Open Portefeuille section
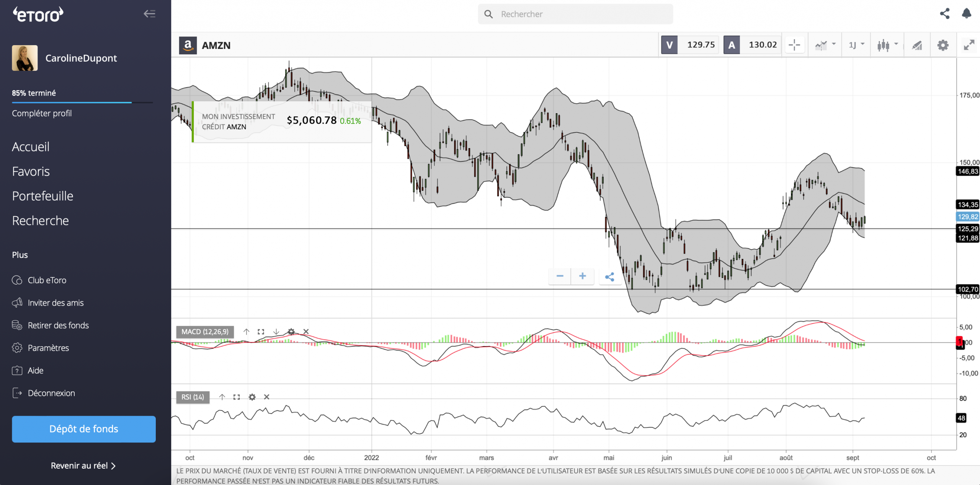 click(x=42, y=196)
